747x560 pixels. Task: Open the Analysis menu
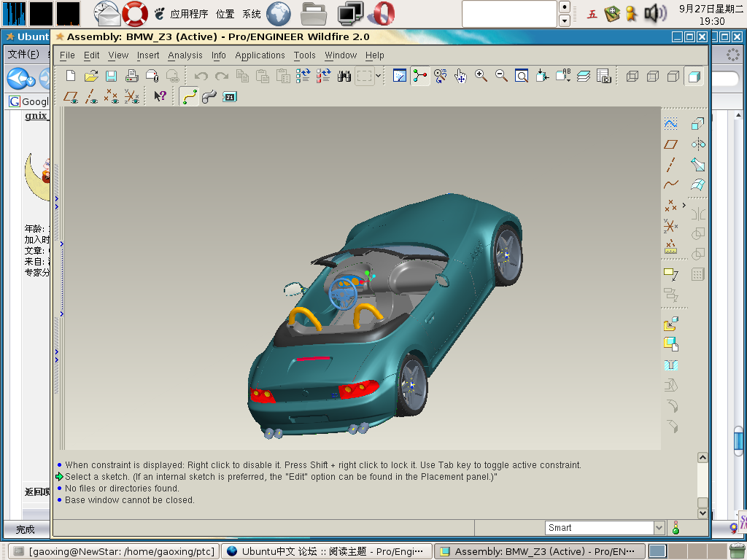185,55
